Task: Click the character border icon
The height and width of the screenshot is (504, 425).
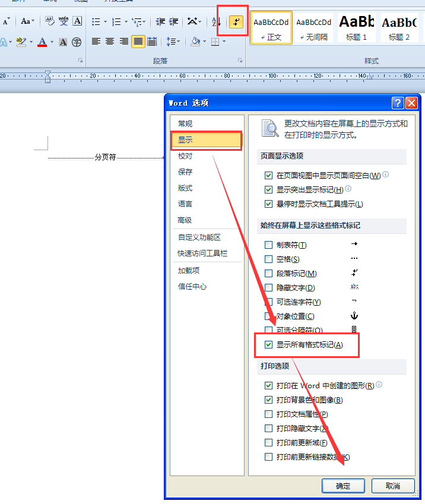Action: [77, 21]
